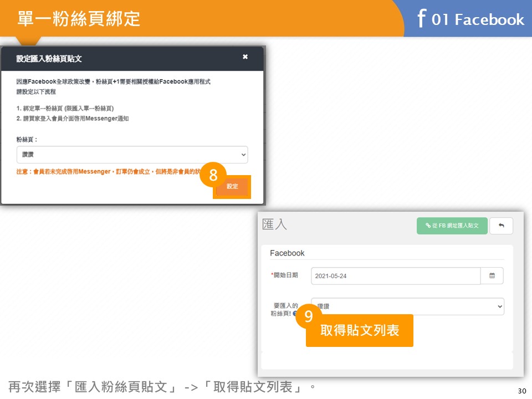Click the step 9 circle badge
Image resolution: width=532 pixels, height=399 pixels.
[x=309, y=316]
